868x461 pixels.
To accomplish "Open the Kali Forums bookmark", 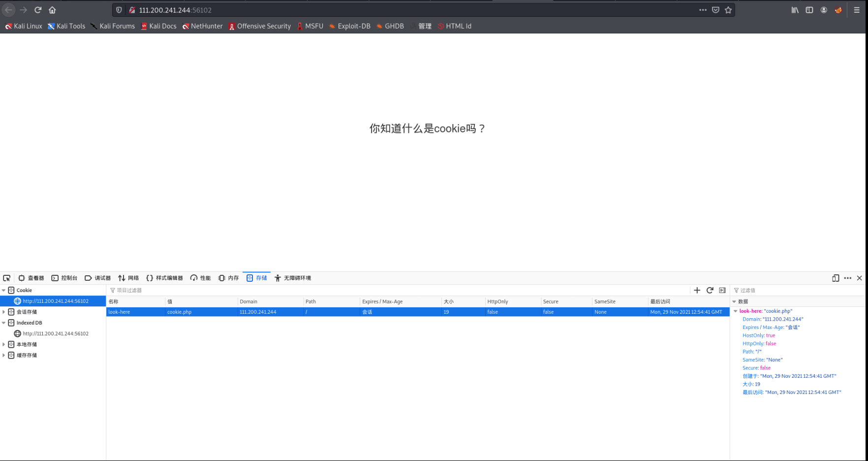I will 113,26.
